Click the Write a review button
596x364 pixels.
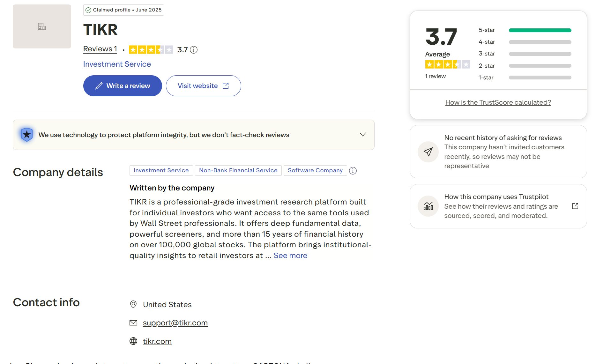pyautogui.click(x=123, y=86)
